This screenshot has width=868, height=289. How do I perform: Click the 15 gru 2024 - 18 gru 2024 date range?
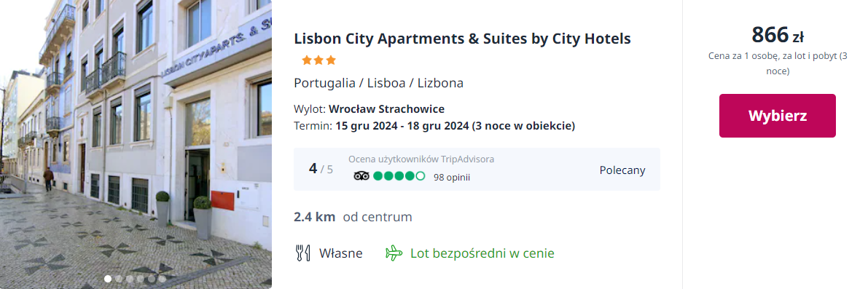point(402,126)
